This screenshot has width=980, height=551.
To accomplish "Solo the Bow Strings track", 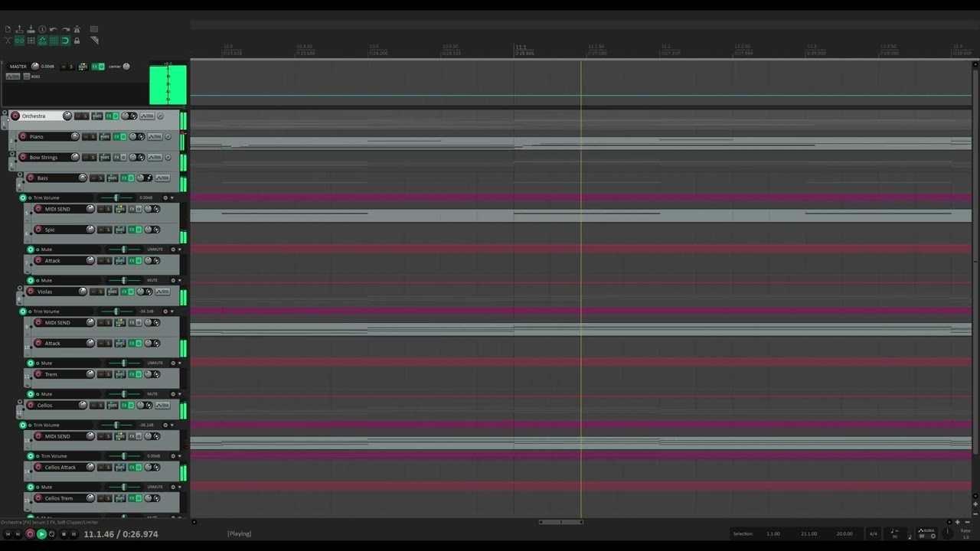I will 93,158.
